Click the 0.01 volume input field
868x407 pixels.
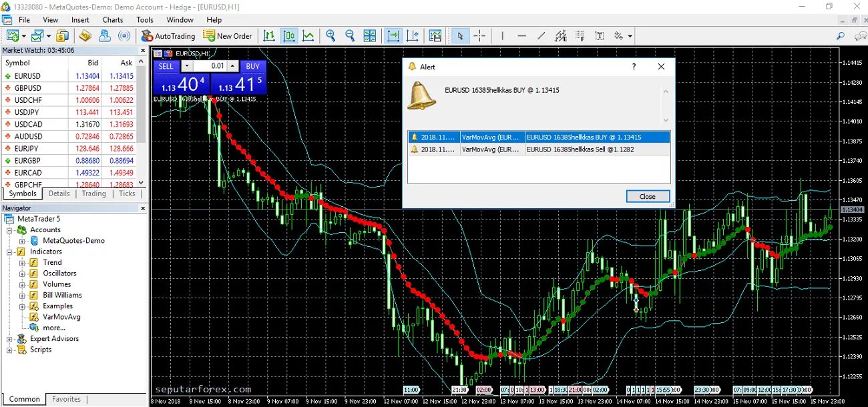(x=210, y=66)
